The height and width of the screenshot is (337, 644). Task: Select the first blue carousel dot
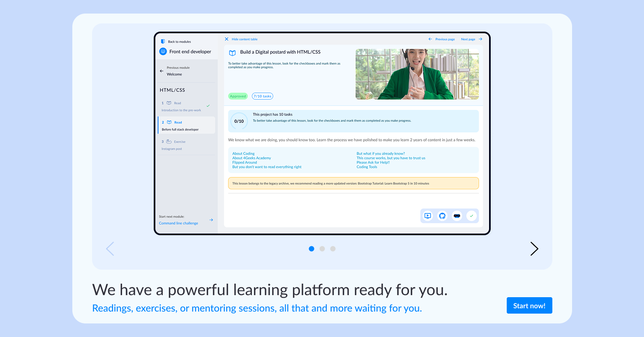[x=312, y=249]
